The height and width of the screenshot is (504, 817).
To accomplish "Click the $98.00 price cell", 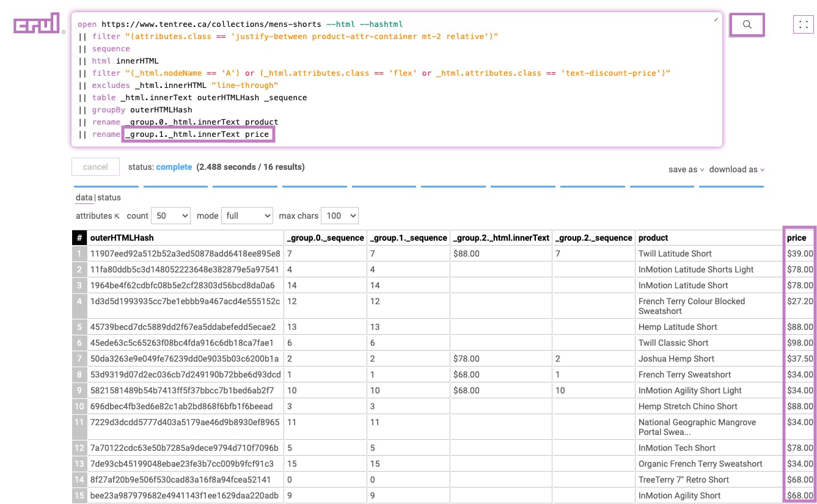I will (799, 343).
